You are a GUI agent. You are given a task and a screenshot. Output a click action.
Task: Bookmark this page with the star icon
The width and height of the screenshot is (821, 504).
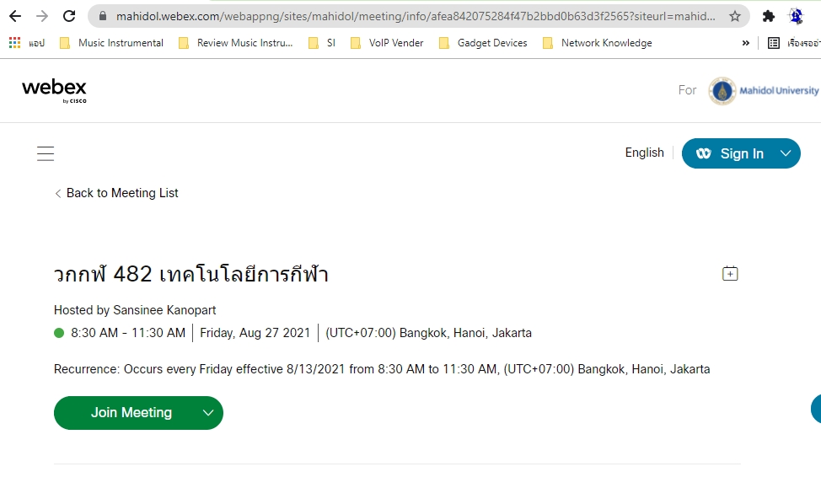(735, 16)
